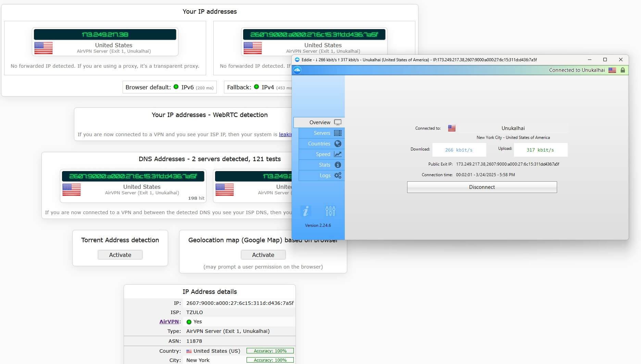Click the green IPv6 status indicator
The height and width of the screenshot is (364, 641).
[176, 87]
